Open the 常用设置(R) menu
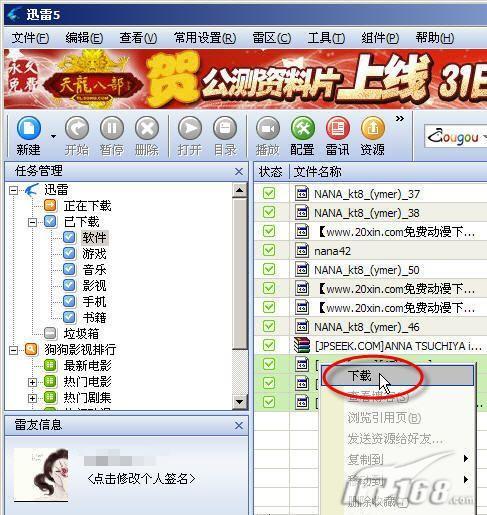The height and width of the screenshot is (515, 487). (205, 38)
